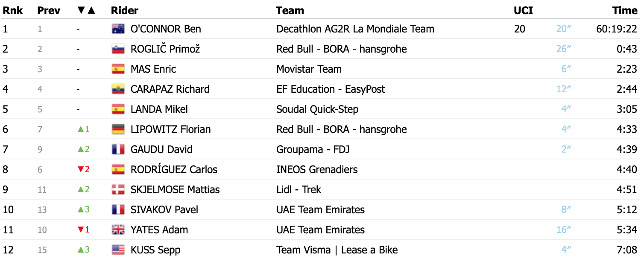This screenshot has width=644, height=259.
Task: Click the American flag beside KUSS Sepp
Action: point(118,250)
